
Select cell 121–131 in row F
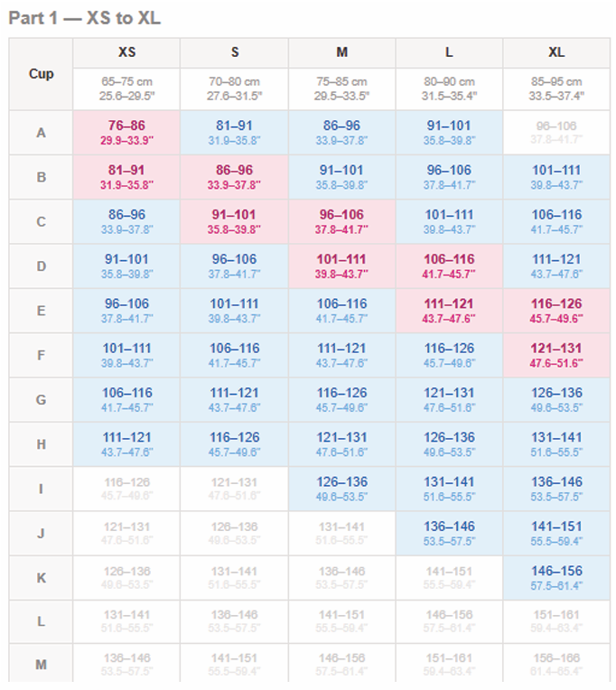click(x=556, y=356)
